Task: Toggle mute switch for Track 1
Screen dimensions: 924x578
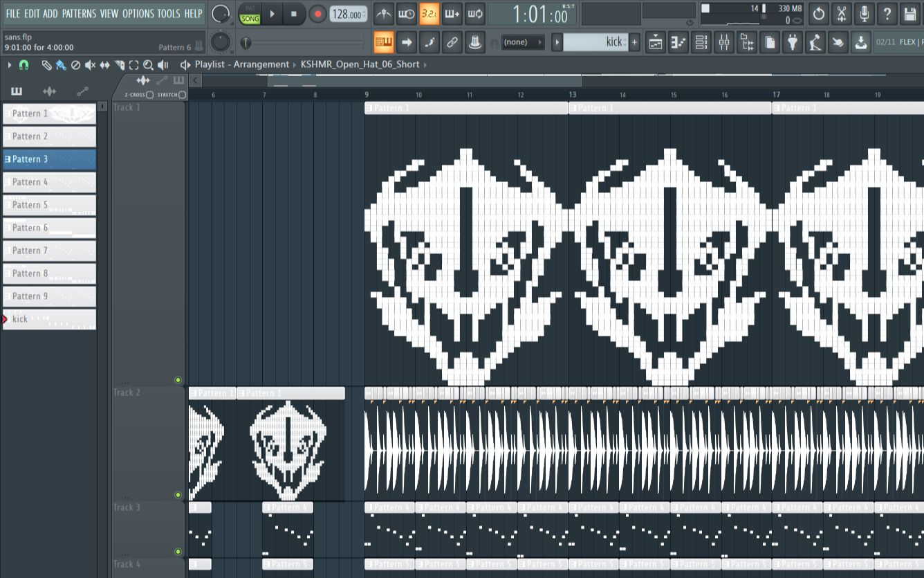Action: pyautogui.click(x=178, y=380)
